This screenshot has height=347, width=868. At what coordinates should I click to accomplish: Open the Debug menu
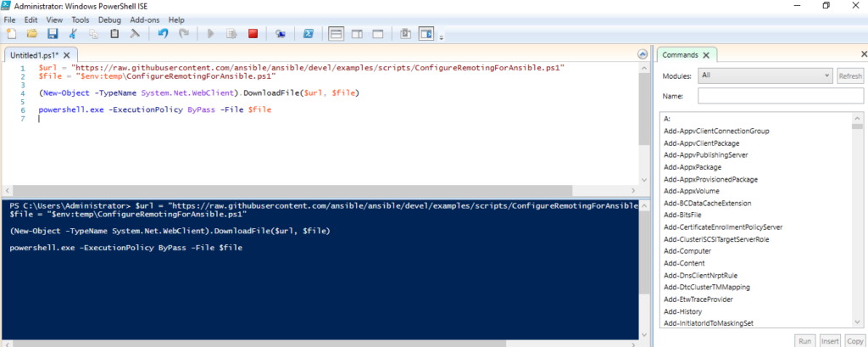click(109, 20)
